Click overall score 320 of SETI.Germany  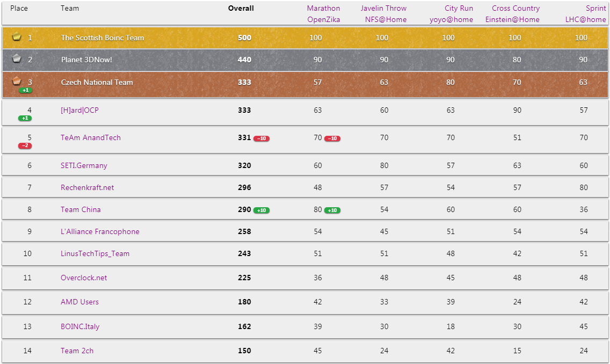click(x=244, y=166)
